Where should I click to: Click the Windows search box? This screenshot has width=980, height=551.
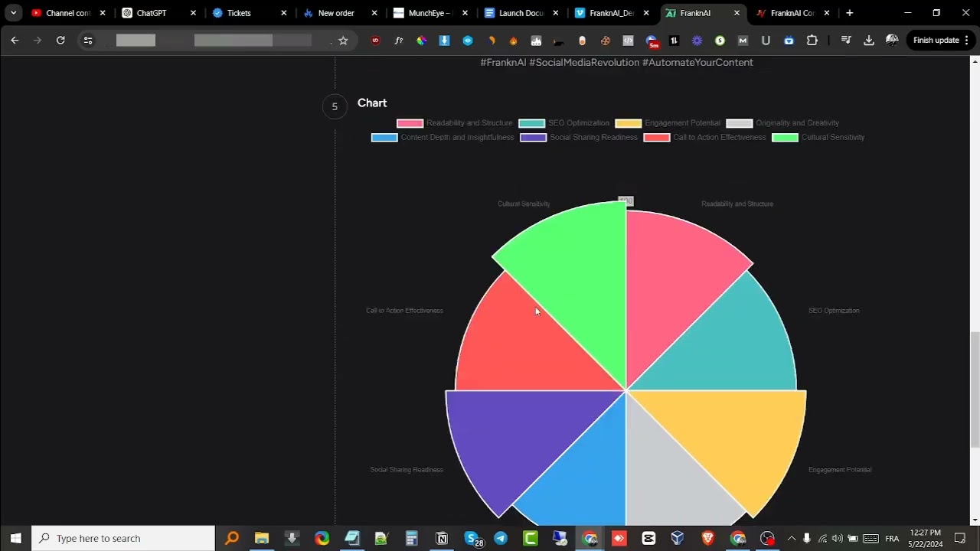pos(122,539)
